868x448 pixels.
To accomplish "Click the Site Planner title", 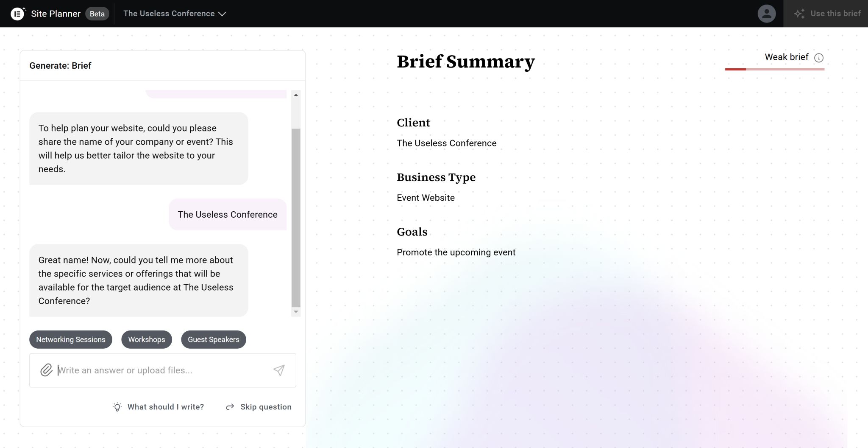I will pyautogui.click(x=56, y=14).
